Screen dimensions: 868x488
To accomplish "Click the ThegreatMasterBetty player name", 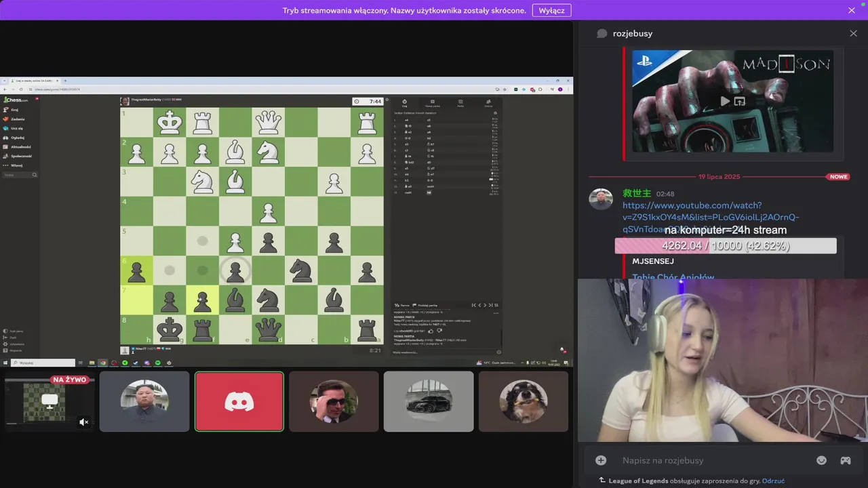I will coord(146,100).
